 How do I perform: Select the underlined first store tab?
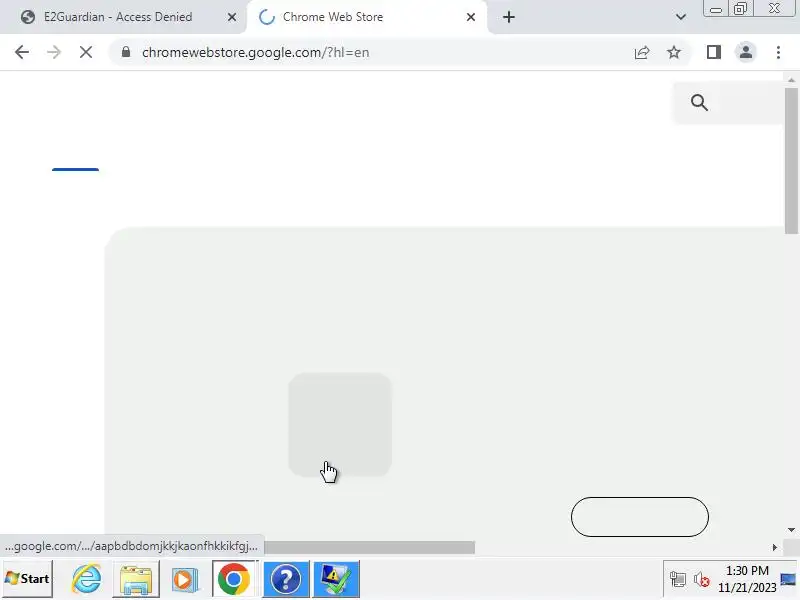point(76,169)
